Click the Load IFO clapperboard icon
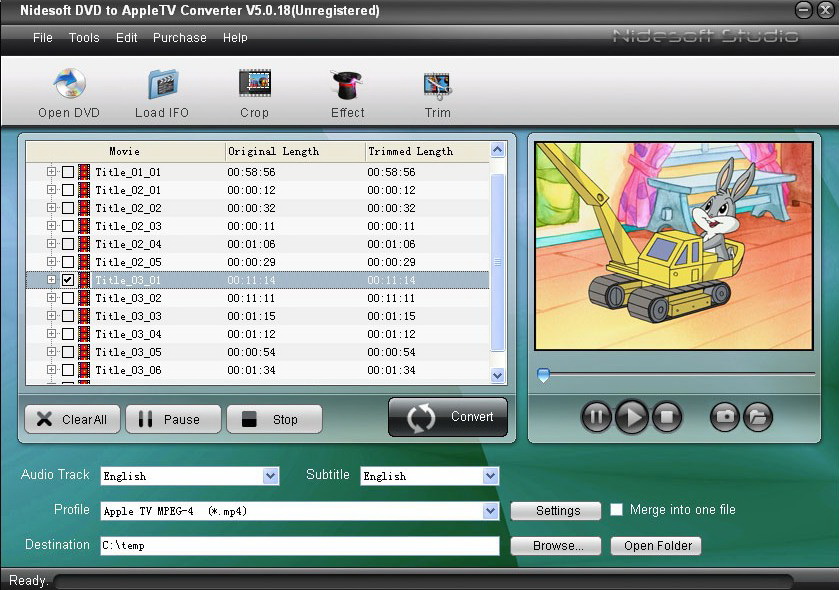Viewport: 839px width, 590px height. tap(162, 83)
